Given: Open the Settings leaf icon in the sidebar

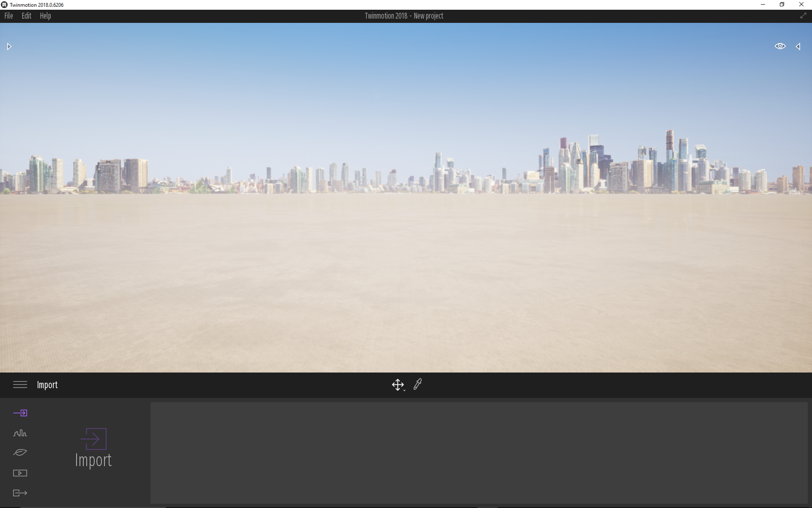Looking at the screenshot, I should point(20,453).
